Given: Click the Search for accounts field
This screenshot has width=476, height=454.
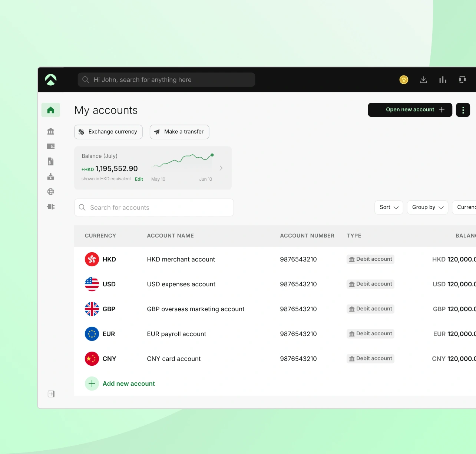Looking at the screenshot, I should (x=154, y=207).
